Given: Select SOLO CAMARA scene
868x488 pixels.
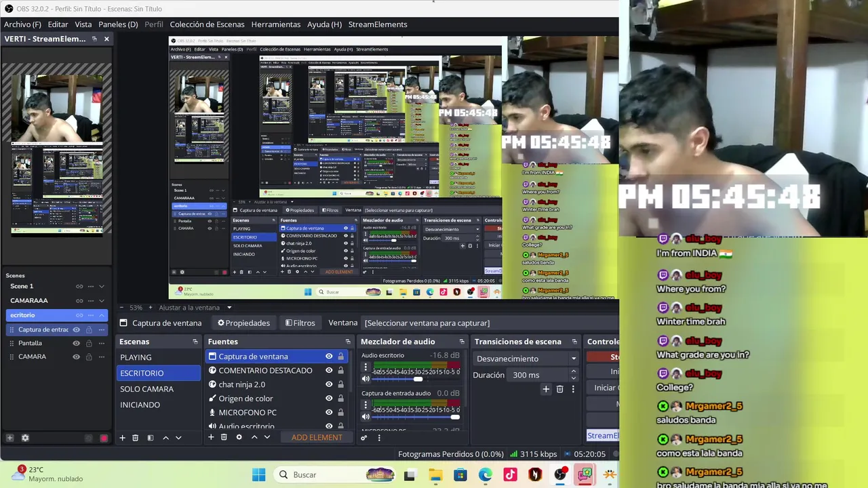Looking at the screenshot, I should pos(159,389).
